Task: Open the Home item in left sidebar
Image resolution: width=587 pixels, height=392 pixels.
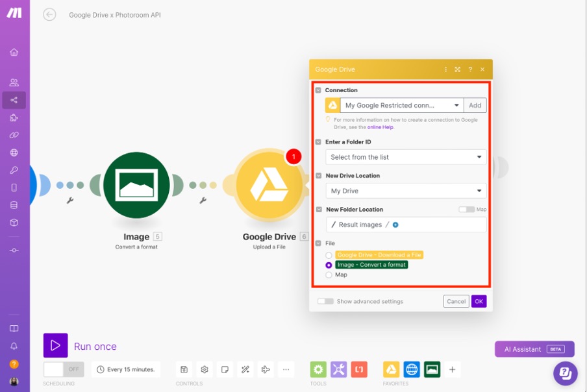Action: click(x=14, y=53)
